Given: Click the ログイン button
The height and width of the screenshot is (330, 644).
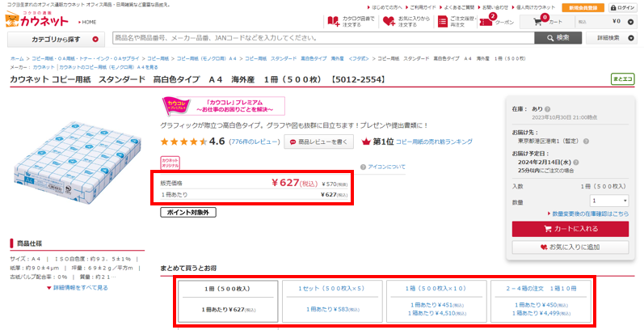Looking at the screenshot, I should point(623,7).
